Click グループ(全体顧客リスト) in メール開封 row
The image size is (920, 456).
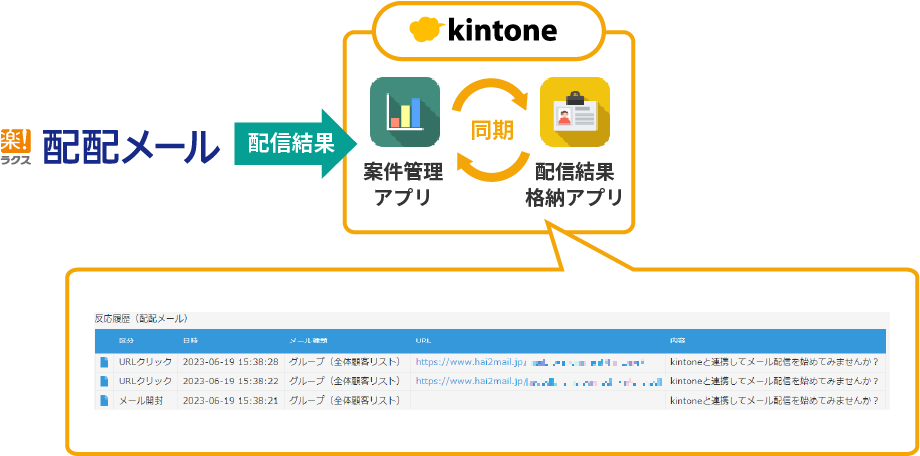point(348,401)
